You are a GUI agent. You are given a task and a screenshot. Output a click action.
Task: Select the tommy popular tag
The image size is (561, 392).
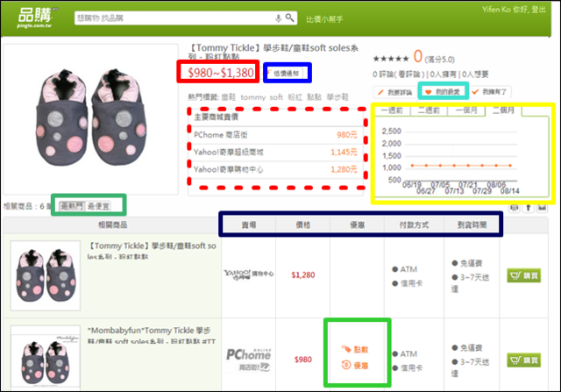click(253, 97)
